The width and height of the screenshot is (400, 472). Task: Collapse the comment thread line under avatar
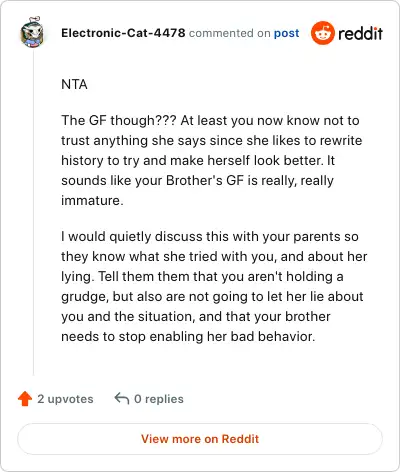[x=33, y=213]
